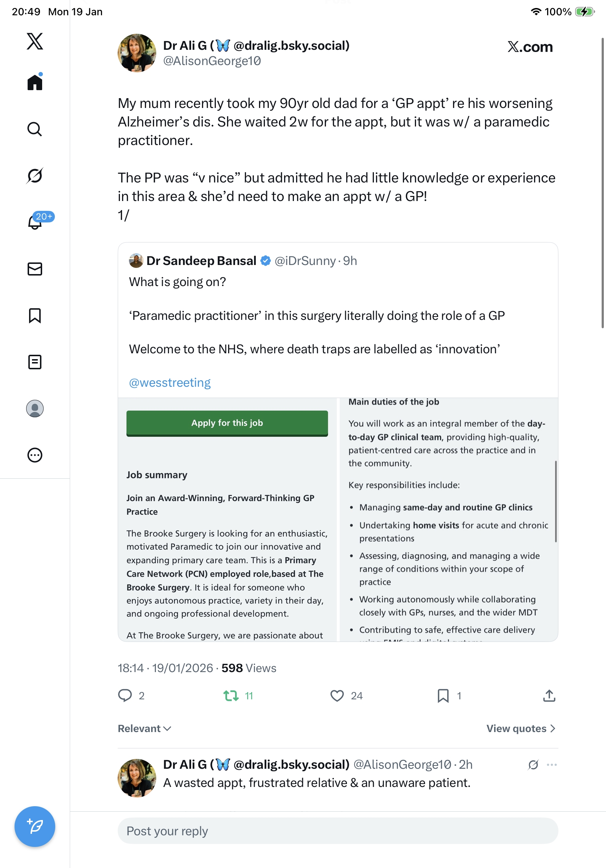Viewport: 606px width, 868px height.
Task: Click the X logo in sidebar
Action: [35, 41]
